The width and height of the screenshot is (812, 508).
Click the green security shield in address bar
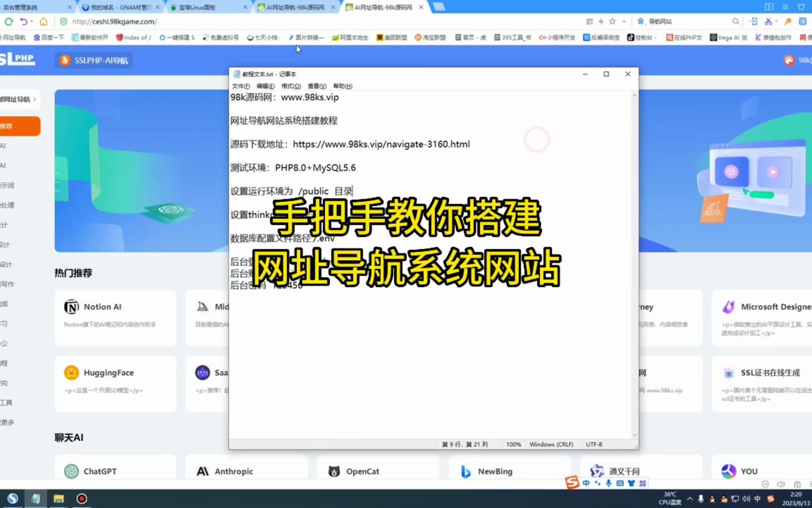[x=63, y=21]
